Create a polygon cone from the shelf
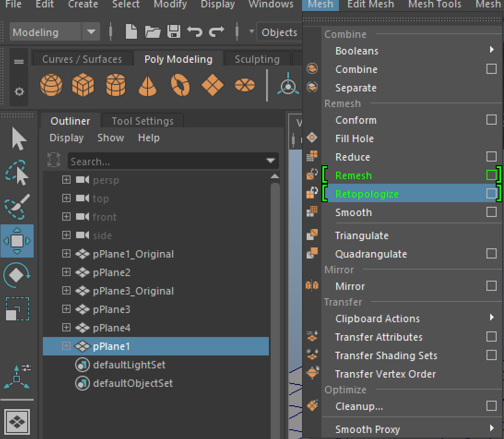 click(x=148, y=85)
